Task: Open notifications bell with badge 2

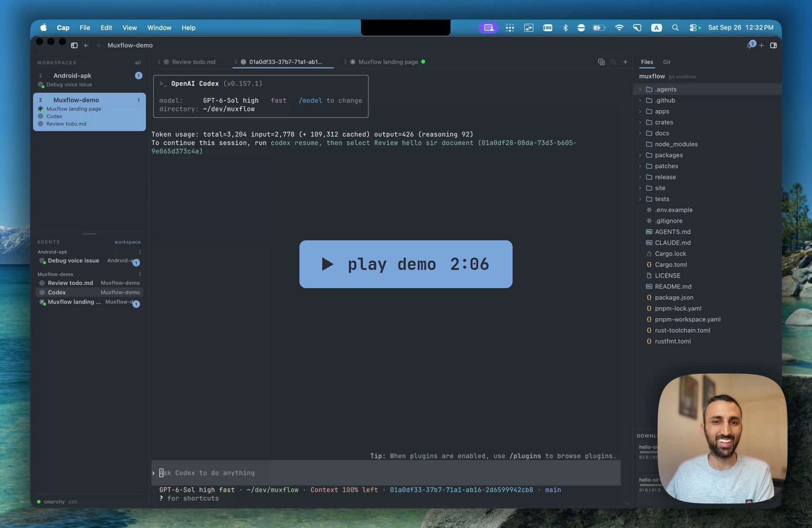Action: (x=750, y=45)
